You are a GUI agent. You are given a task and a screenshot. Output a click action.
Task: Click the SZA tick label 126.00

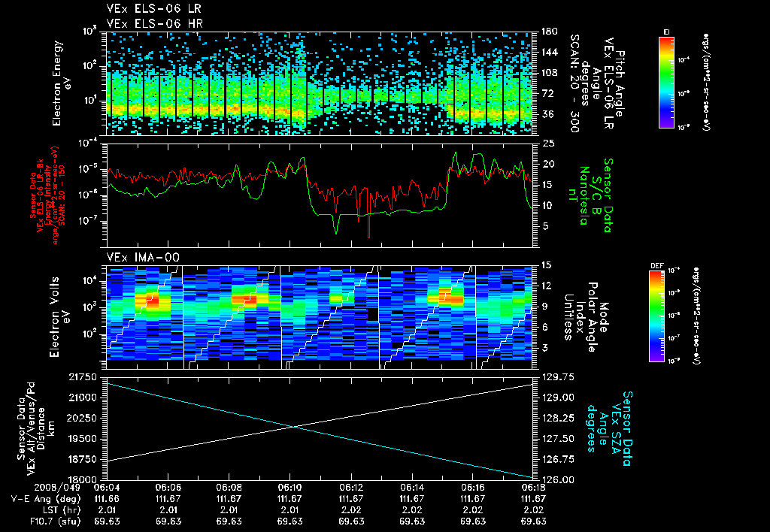click(x=557, y=480)
